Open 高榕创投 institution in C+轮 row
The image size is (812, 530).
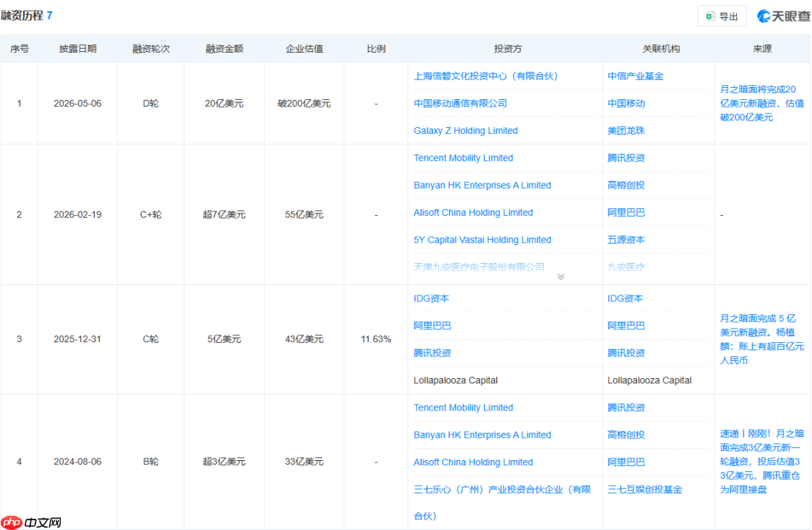pyautogui.click(x=626, y=185)
